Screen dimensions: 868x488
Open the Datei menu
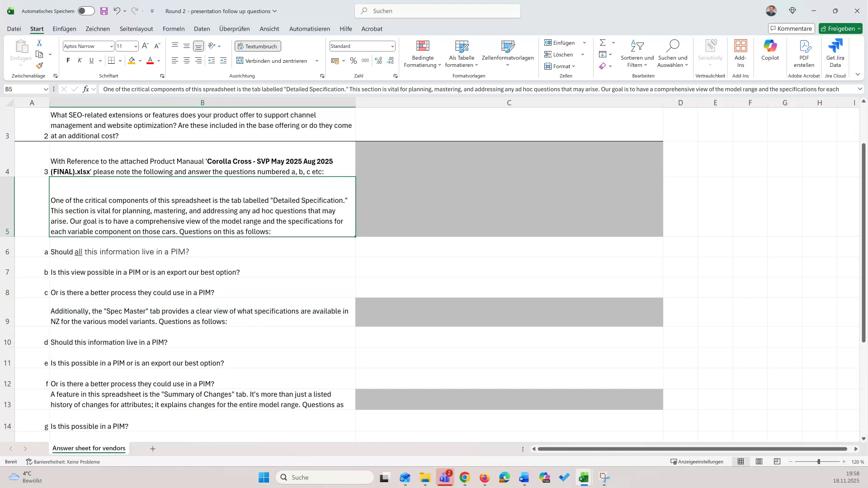pyautogui.click(x=14, y=28)
